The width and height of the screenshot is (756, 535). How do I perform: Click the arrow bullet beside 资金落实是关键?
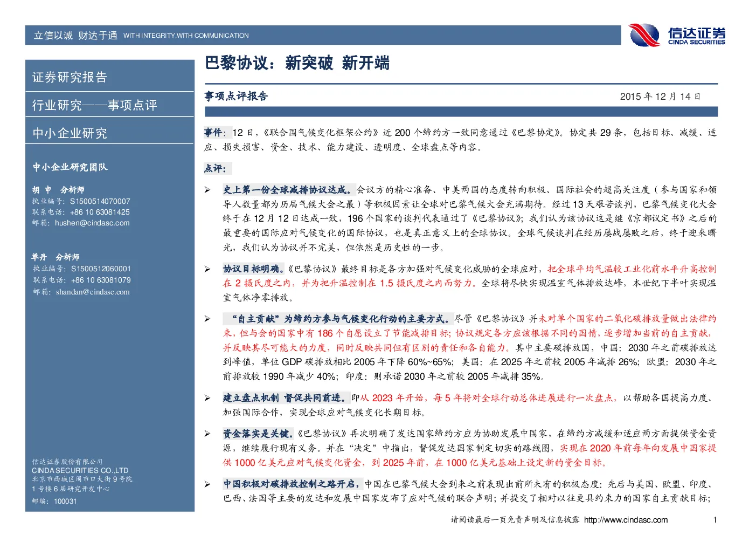(207, 434)
